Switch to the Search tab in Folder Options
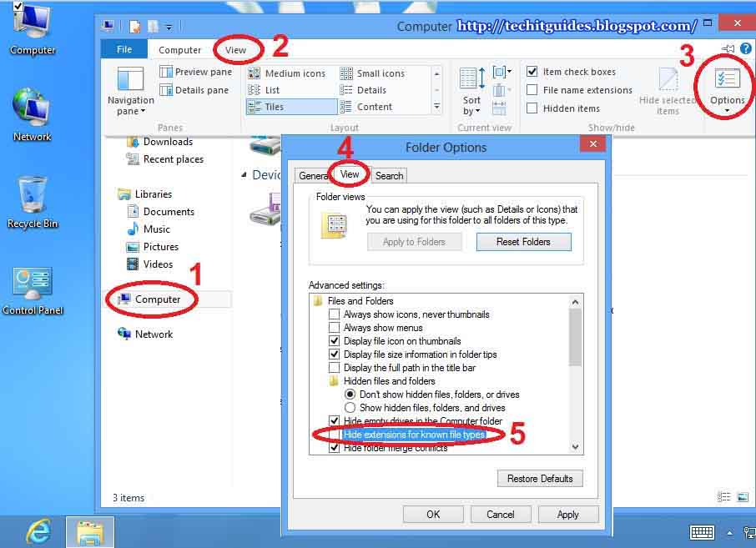 [x=388, y=175]
